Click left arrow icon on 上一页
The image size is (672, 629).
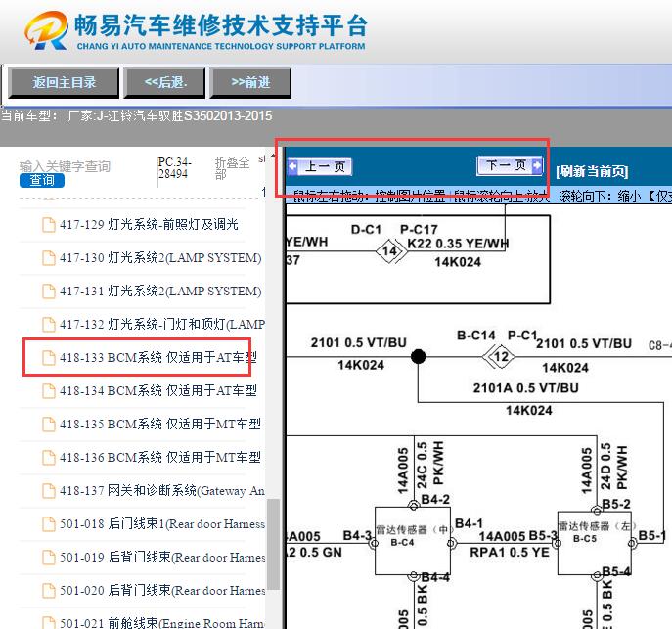293,166
